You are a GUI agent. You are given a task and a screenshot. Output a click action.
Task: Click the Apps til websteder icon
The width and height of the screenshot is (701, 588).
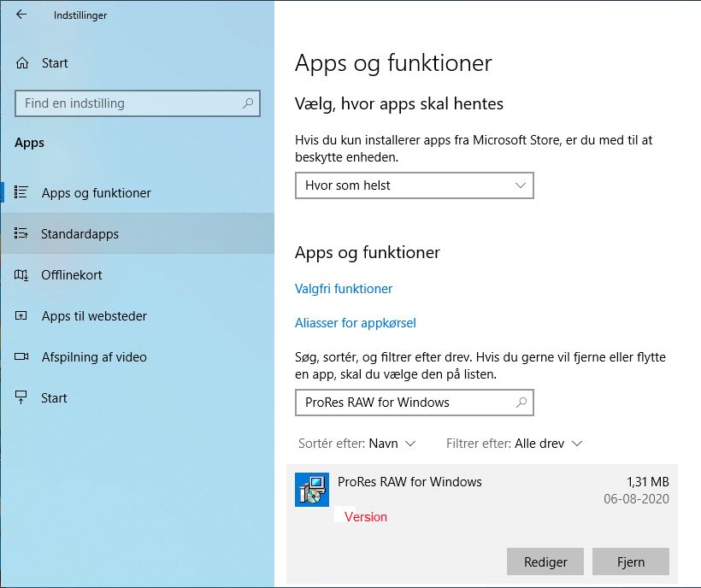pyautogui.click(x=21, y=316)
